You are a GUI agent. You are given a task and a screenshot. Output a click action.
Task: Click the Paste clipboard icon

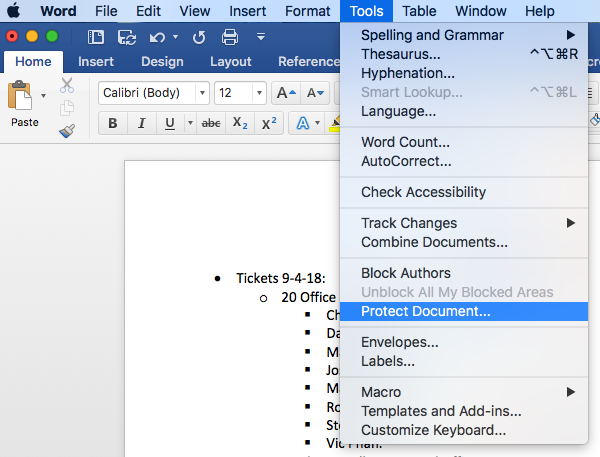coord(20,95)
